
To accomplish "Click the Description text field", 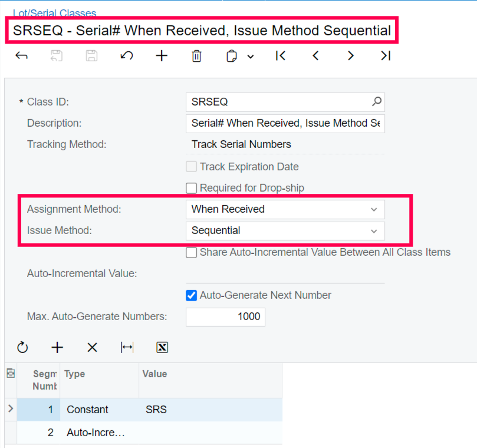I will 285,123.
